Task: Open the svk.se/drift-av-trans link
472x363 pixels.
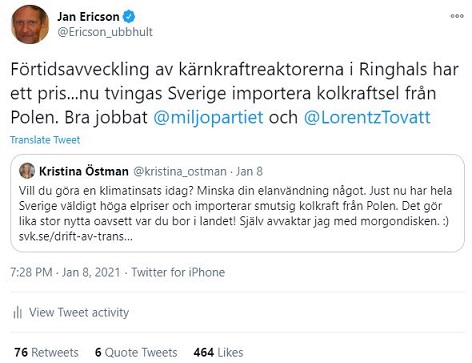Action: click(x=76, y=237)
